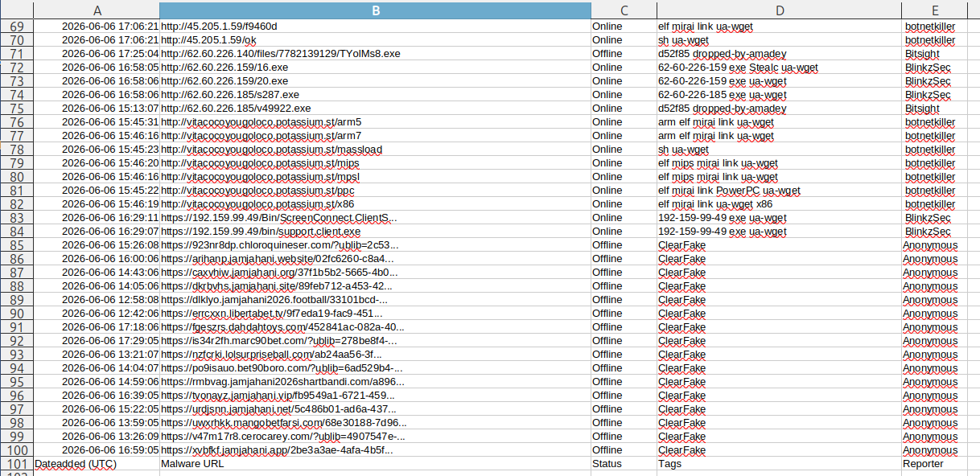Click the is34r2fh.marc90bet.com URL cell
This screenshot has width=980, height=476.
375,341
